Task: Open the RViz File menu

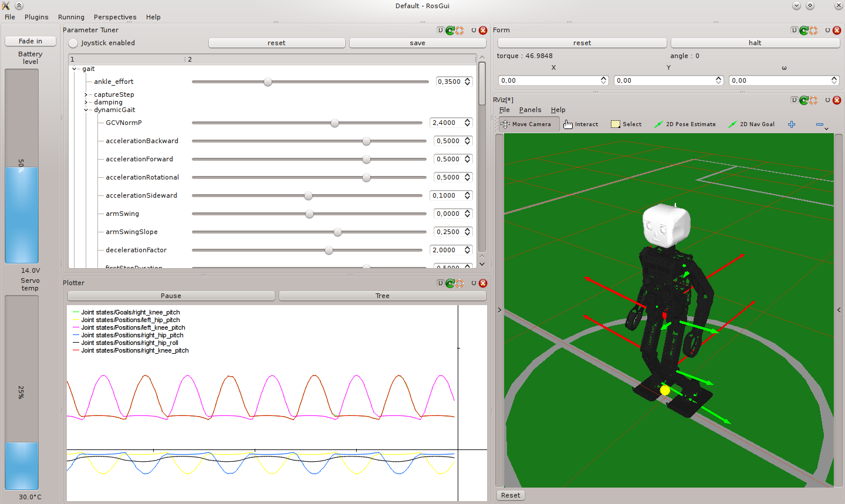Action: [x=505, y=110]
